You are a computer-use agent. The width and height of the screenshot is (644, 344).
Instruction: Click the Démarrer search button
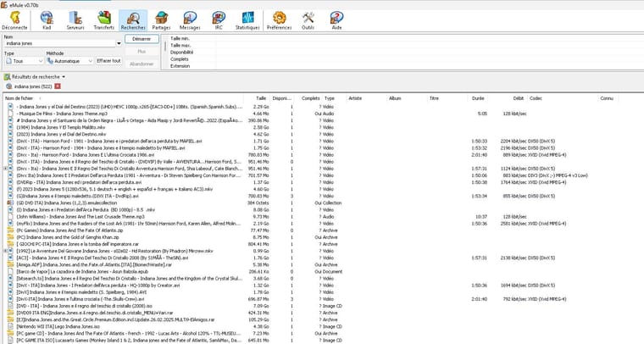142,39
